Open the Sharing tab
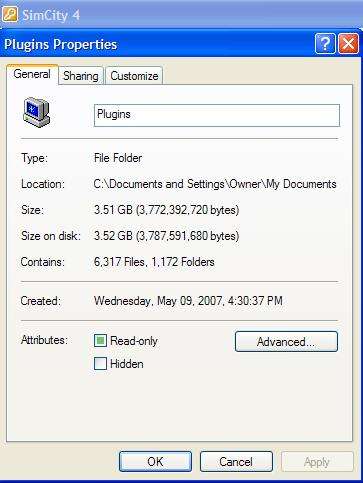 [81, 76]
